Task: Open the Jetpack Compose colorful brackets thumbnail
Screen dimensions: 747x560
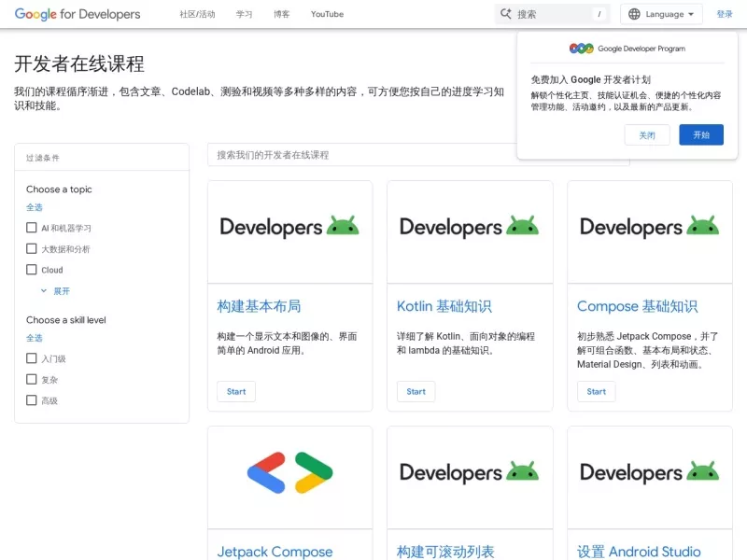Action: click(290, 478)
